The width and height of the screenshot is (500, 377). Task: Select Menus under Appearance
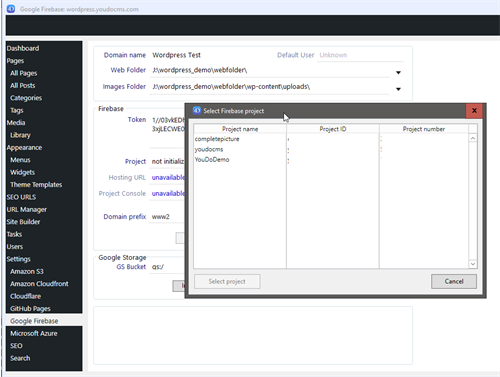click(x=20, y=160)
